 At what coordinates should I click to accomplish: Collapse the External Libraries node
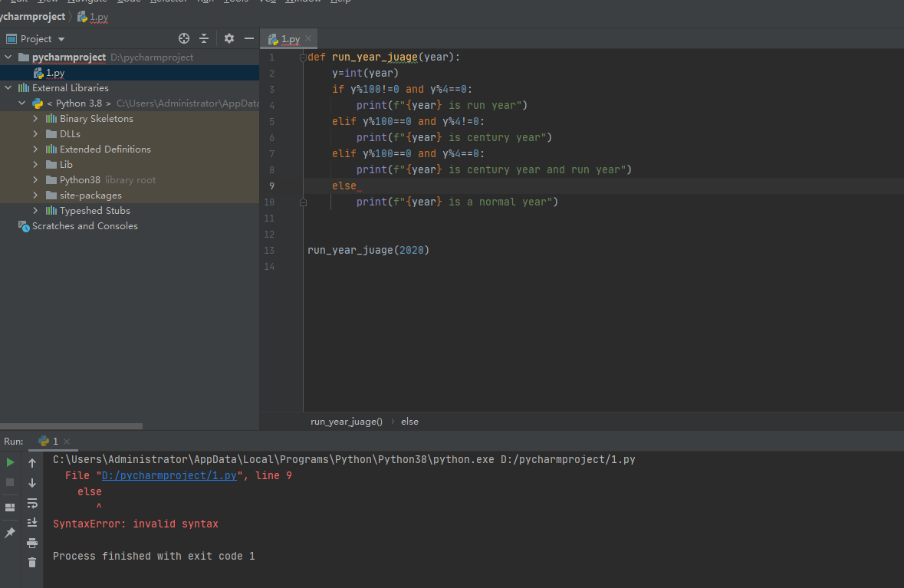point(9,88)
